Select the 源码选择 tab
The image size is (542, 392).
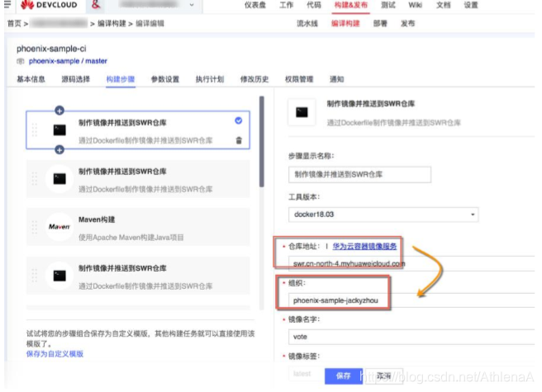coord(76,79)
